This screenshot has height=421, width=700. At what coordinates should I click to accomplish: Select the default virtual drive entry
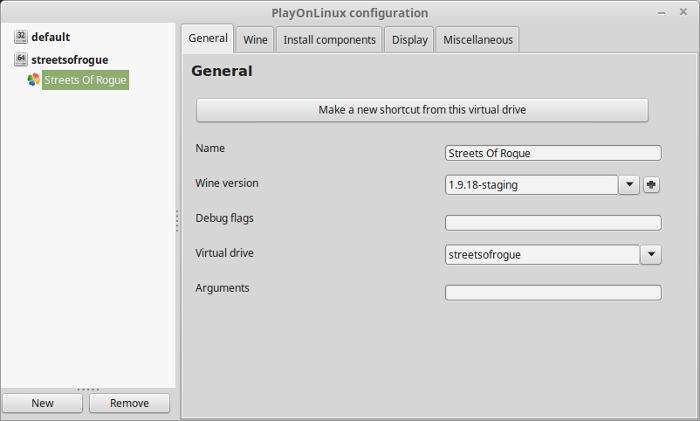point(50,37)
